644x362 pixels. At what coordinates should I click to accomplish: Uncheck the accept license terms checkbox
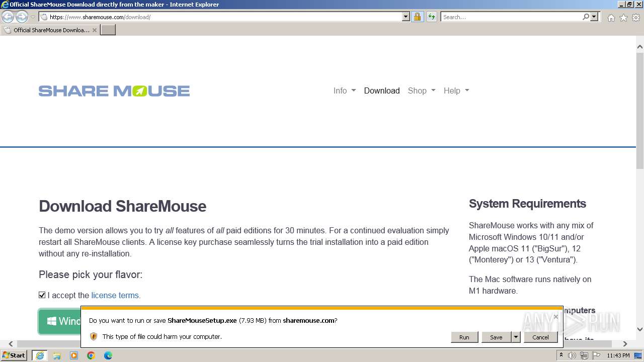[x=42, y=295]
